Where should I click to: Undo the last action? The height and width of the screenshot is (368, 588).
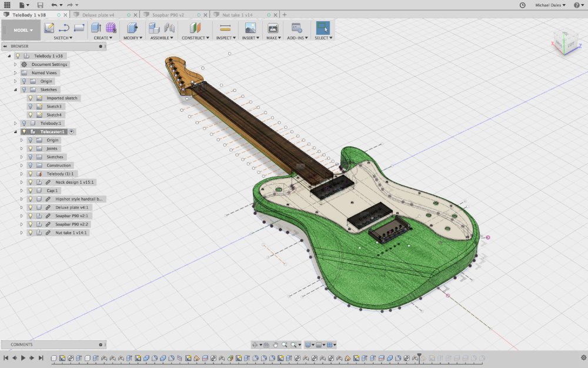point(54,5)
